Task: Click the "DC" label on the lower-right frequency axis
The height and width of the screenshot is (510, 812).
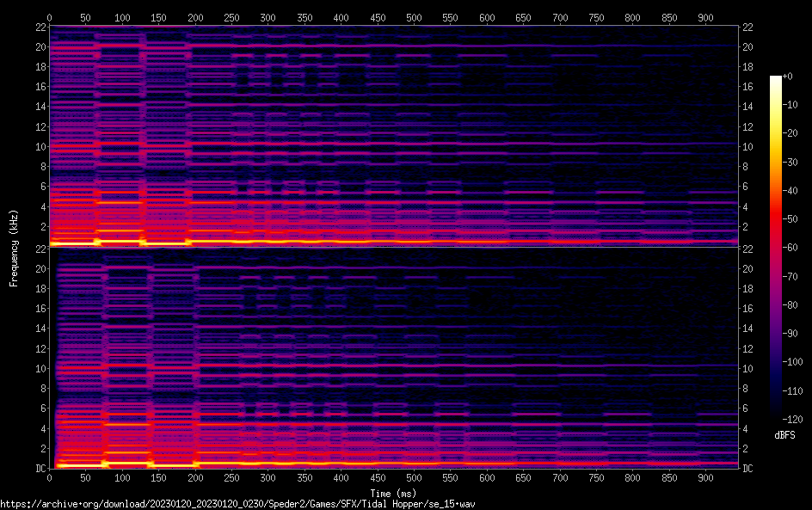Action: 748,469
